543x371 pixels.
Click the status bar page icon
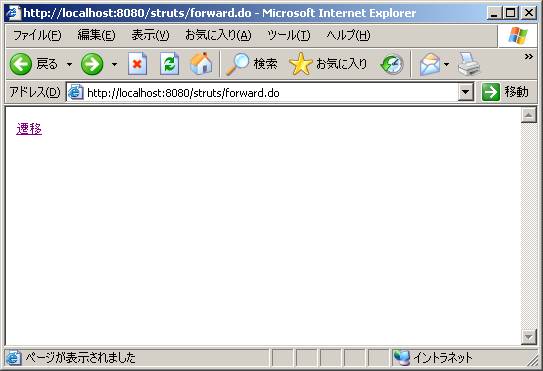[x=13, y=358]
